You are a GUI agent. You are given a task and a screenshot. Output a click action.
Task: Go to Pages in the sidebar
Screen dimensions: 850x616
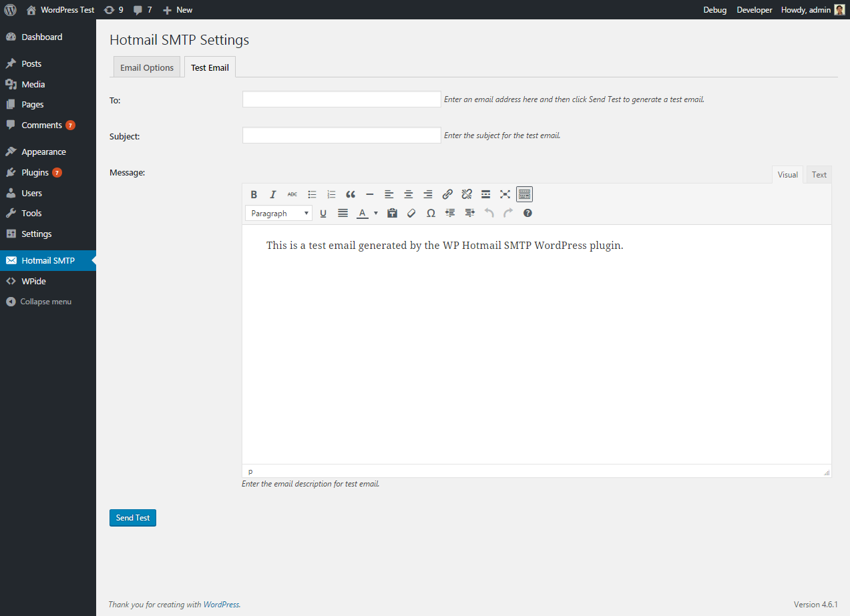click(48, 104)
